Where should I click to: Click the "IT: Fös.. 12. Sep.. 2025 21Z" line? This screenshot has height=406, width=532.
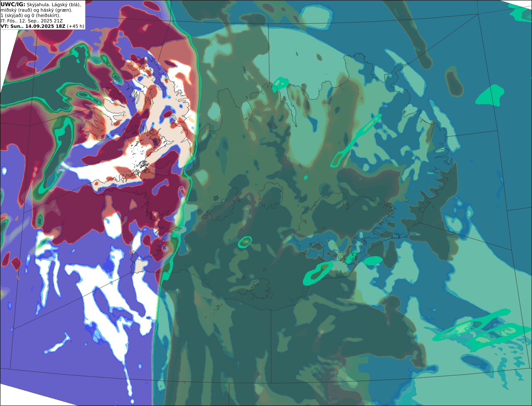point(32,21)
